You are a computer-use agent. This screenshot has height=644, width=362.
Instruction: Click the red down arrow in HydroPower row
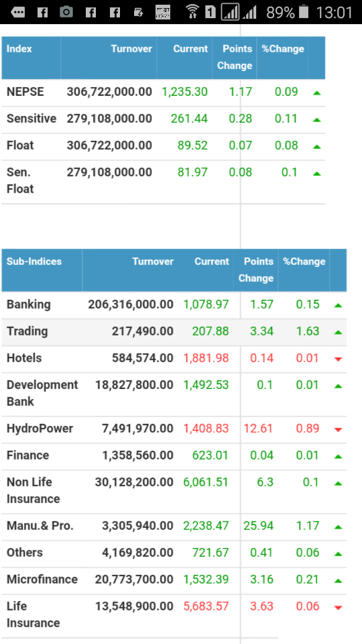[x=338, y=429]
